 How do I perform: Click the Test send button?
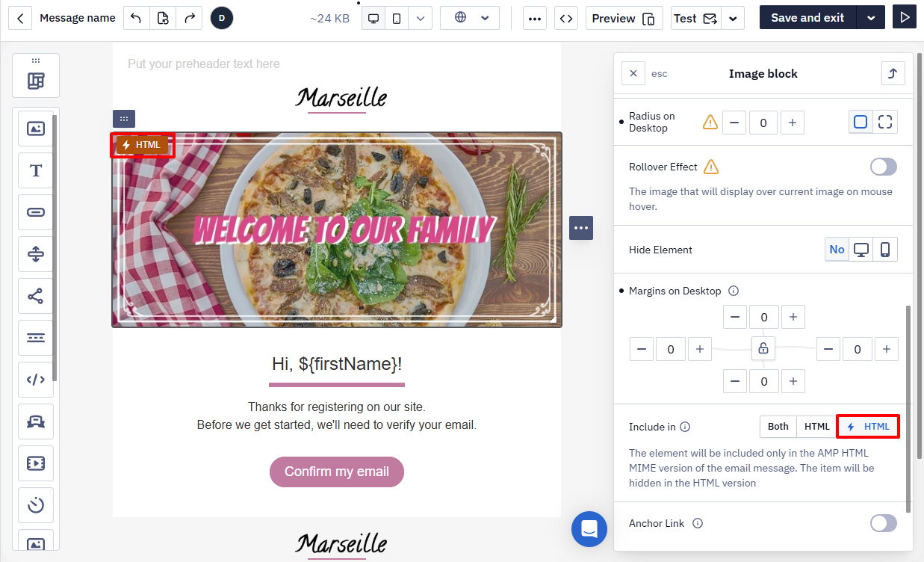[695, 18]
